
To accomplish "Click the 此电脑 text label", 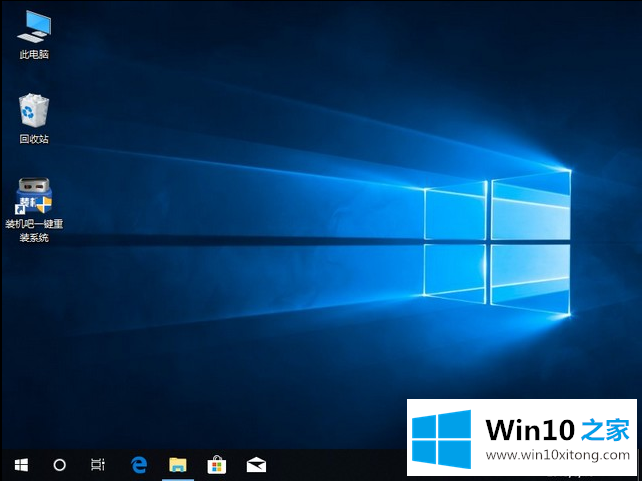I will 34,54.
